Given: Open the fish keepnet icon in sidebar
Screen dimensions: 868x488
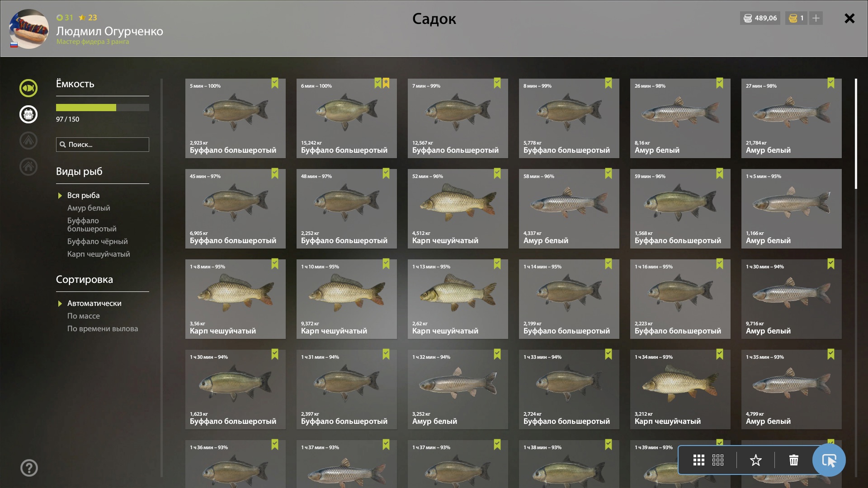Looking at the screenshot, I should pos(28,88).
